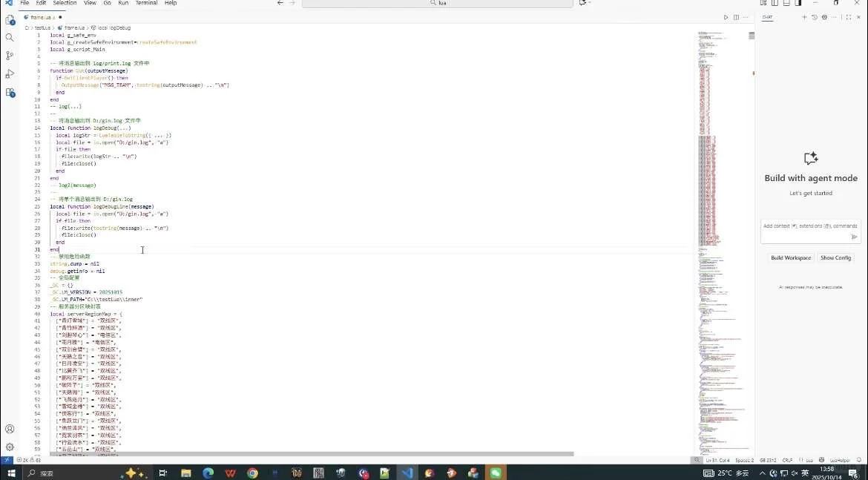Open the Terminal menu
The height and width of the screenshot is (480, 868).
[146, 3]
